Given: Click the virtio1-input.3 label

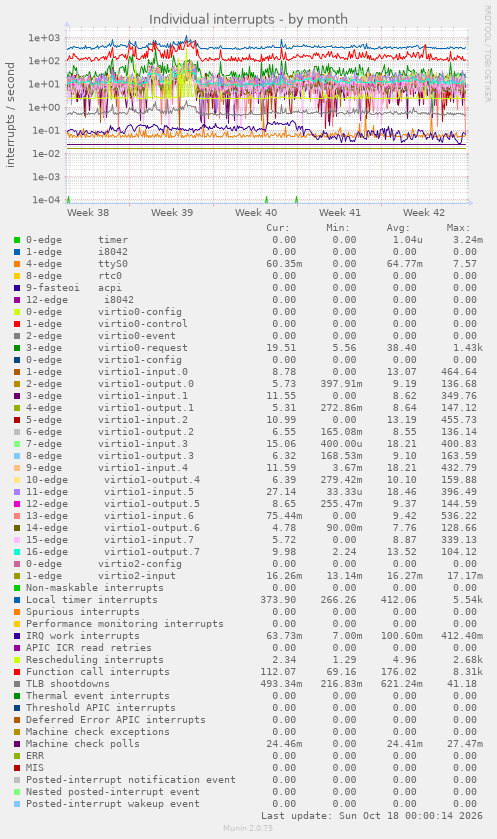Looking at the screenshot, I should 143,444.
